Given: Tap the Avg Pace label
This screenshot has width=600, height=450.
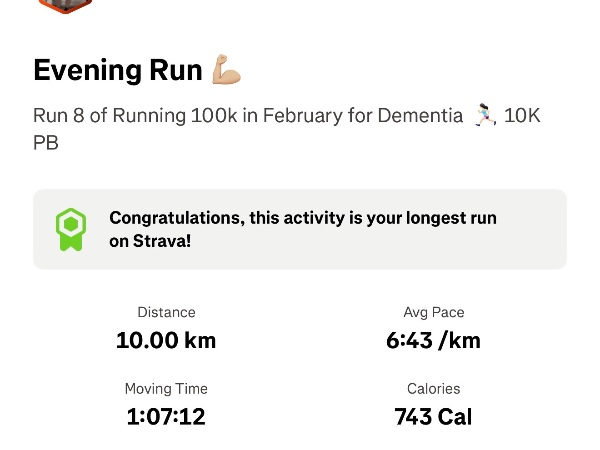Looking at the screenshot, I should [x=434, y=313].
